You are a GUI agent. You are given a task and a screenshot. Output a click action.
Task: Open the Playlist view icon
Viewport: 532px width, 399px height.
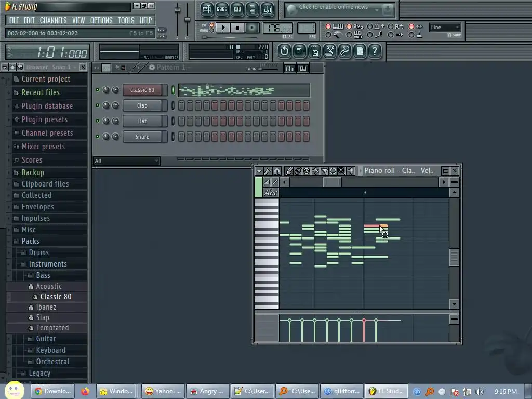point(207,9)
